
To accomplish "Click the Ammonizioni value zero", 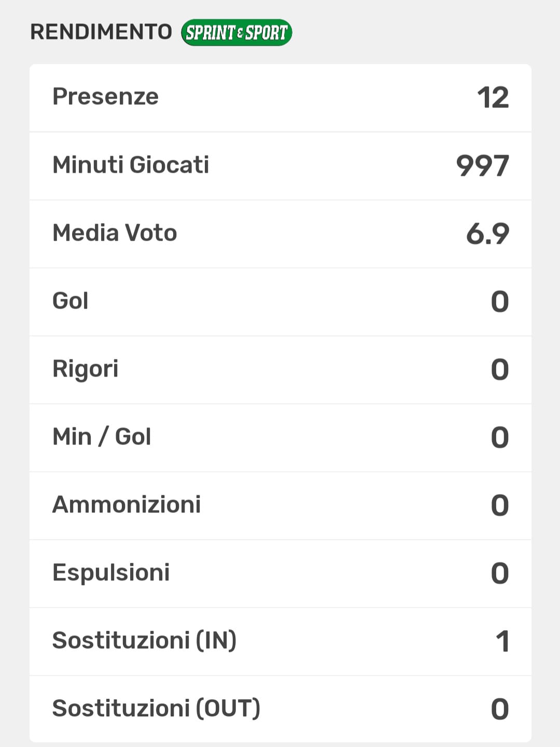I will coord(499,506).
